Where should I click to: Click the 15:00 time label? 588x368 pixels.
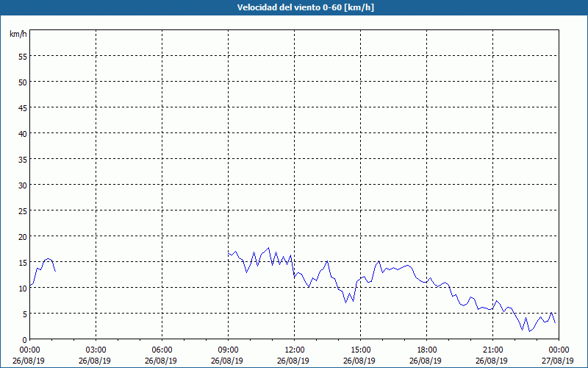(361, 350)
